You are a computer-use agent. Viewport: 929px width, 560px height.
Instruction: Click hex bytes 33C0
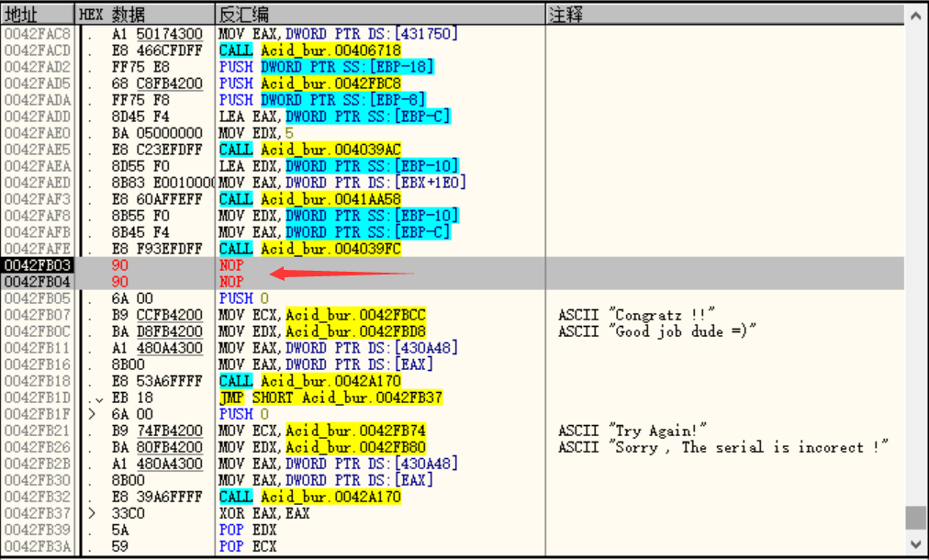128,514
